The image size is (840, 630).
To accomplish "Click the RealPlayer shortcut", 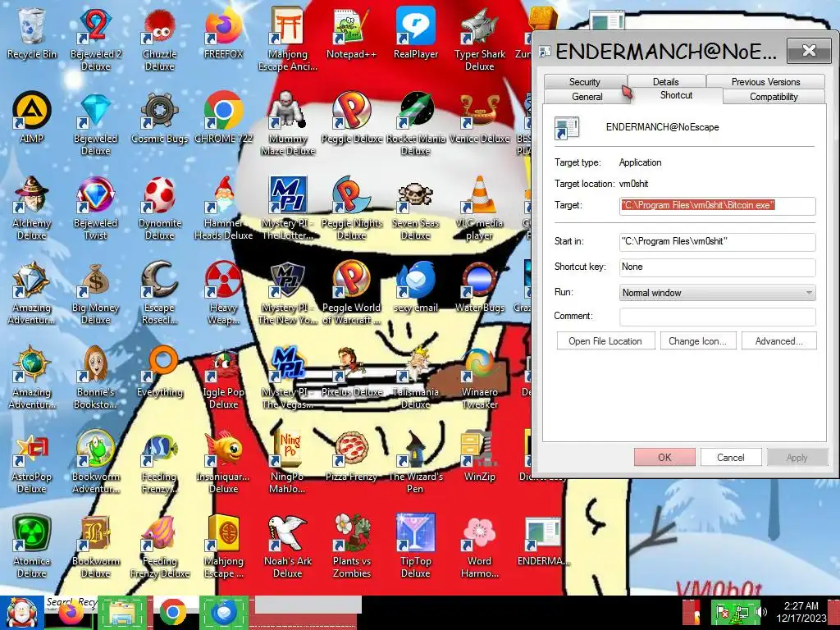I will [x=416, y=33].
